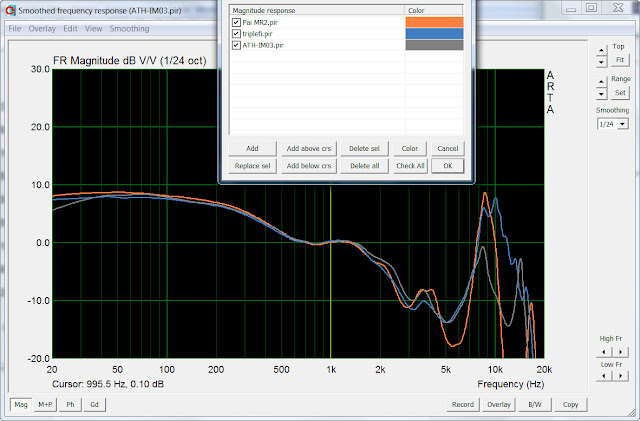This screenshot has width=640, height=421.
Task: Open the Overlay menu
Action: click(x=42, y=29)
